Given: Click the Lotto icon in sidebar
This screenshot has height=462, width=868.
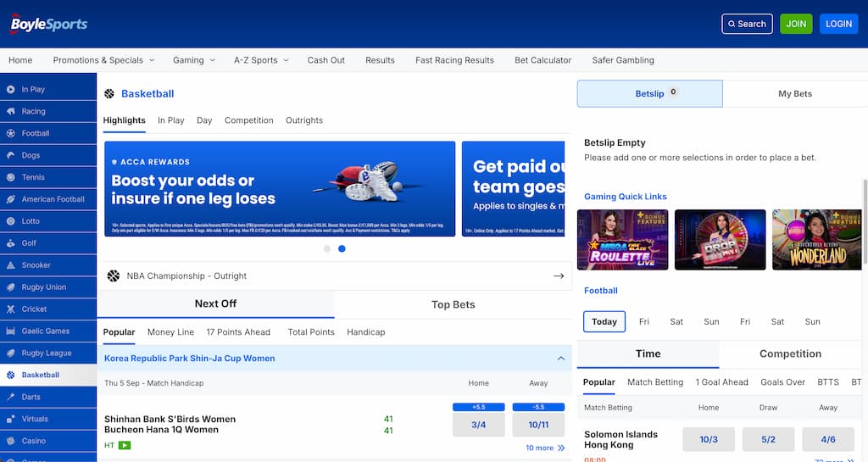Looking at the screenshot, I should [x=10, y=221].
